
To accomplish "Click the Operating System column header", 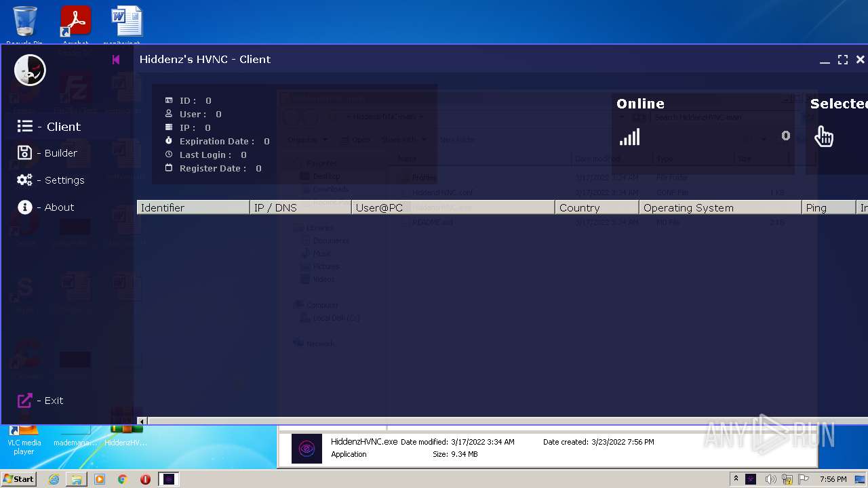I will 720,207.
